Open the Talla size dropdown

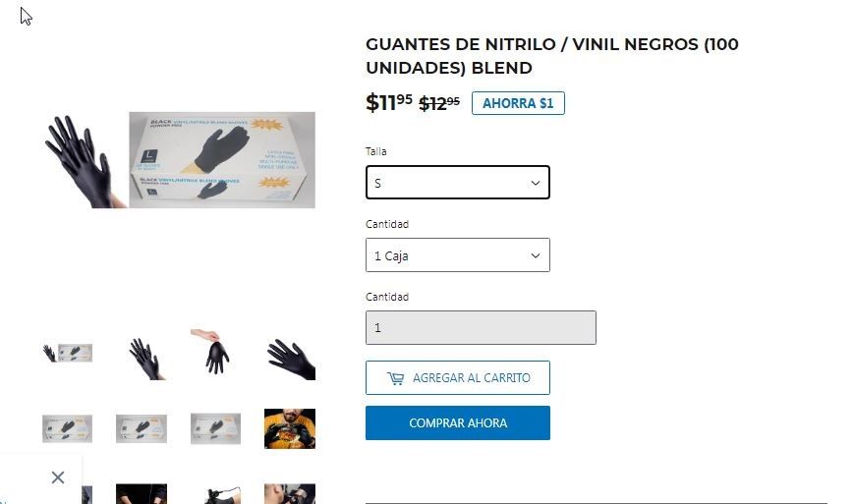(458, 182)
